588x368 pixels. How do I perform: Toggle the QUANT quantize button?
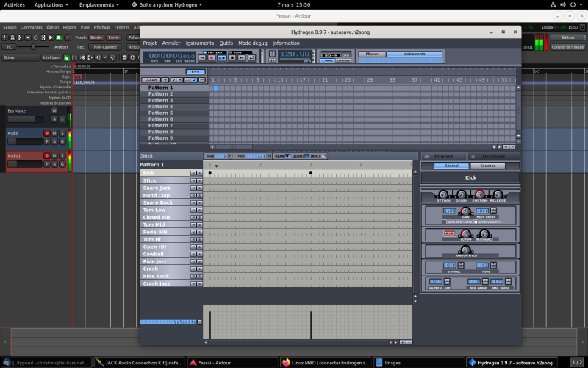(306, 156)
